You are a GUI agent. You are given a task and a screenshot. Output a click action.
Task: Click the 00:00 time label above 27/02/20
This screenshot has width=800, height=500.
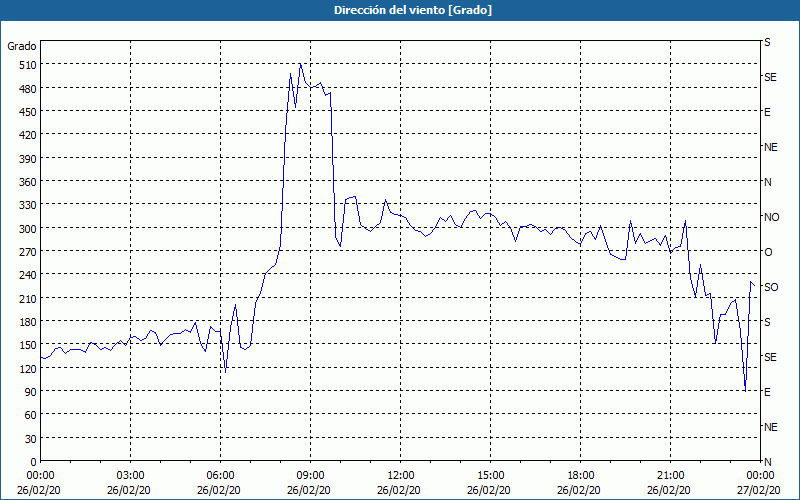click(759, 476)
